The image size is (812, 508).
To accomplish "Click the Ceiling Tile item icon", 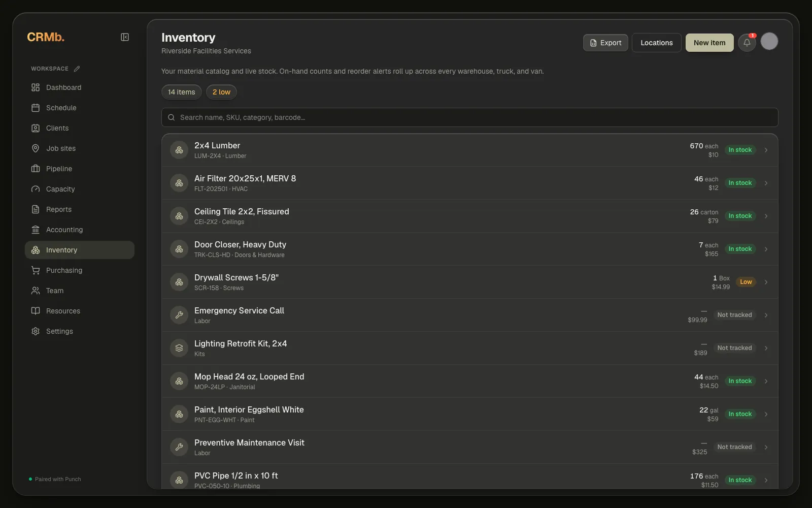I will click(179, 216).
